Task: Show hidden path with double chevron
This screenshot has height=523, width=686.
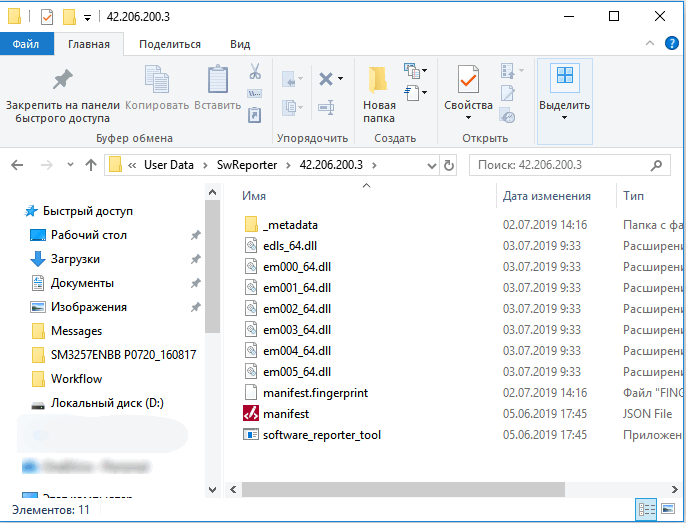Action: pos(132,165)
